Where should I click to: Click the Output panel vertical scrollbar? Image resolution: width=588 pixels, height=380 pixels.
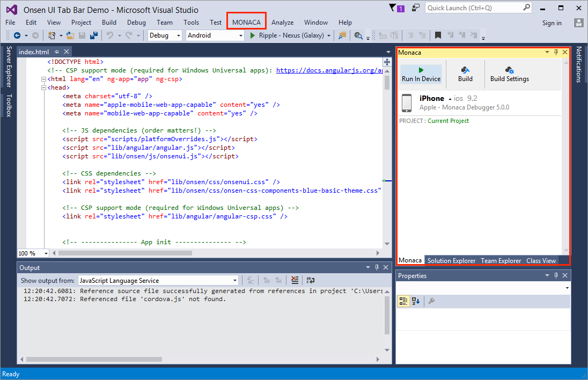tap(387, 321)
